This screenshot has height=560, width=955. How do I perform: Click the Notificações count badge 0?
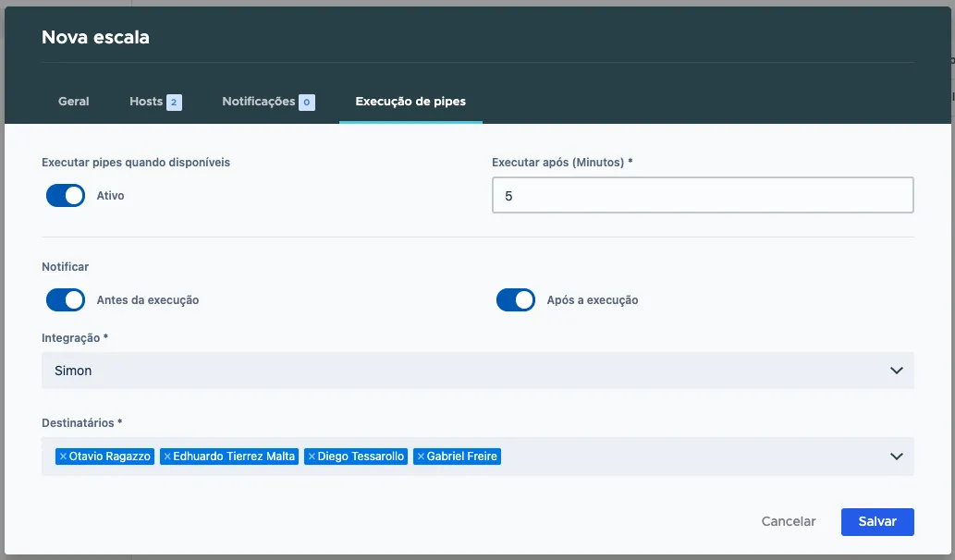tap(307, 103)
